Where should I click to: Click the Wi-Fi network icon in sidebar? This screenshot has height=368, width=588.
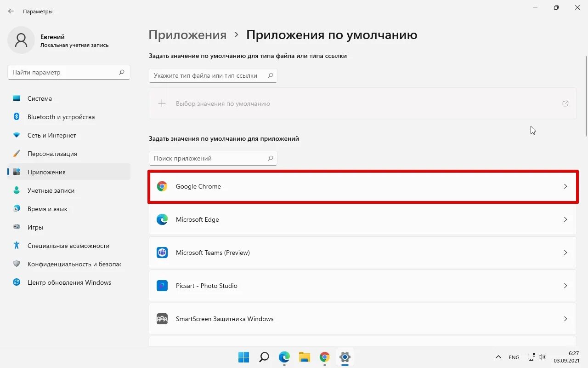pos(17,135)
